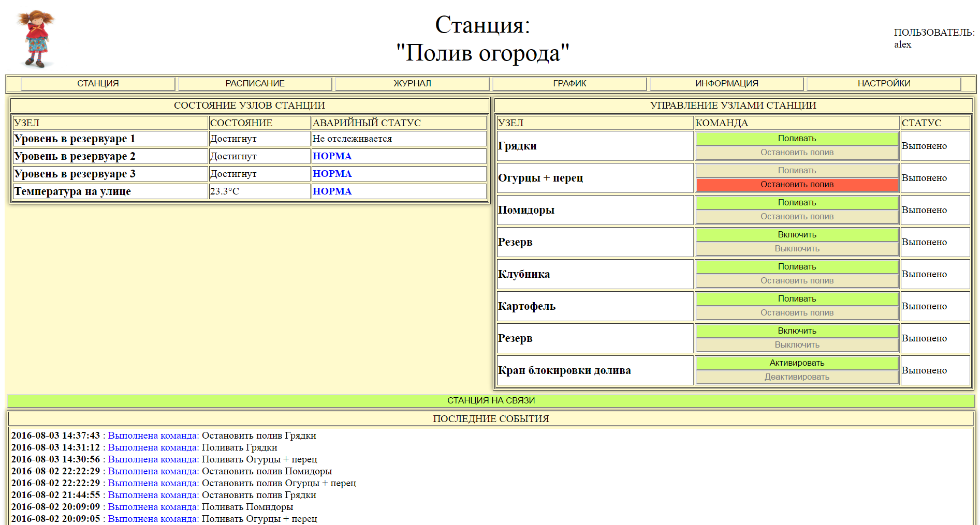Screen dimensions: 980x525
Task: Switch to the РАСПИСАНИЕ tab
Action: tap(255, 84)
